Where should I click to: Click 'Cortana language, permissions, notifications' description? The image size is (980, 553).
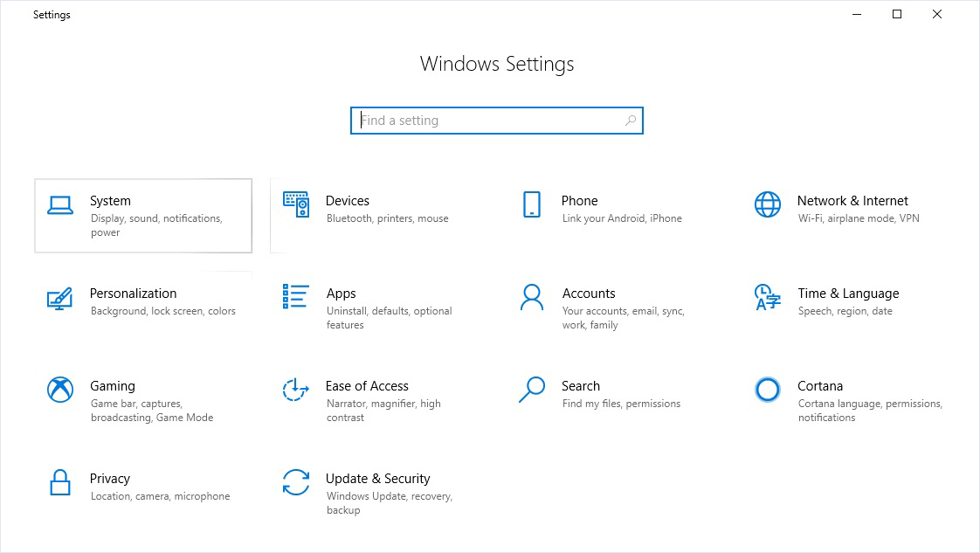(870, 411)
